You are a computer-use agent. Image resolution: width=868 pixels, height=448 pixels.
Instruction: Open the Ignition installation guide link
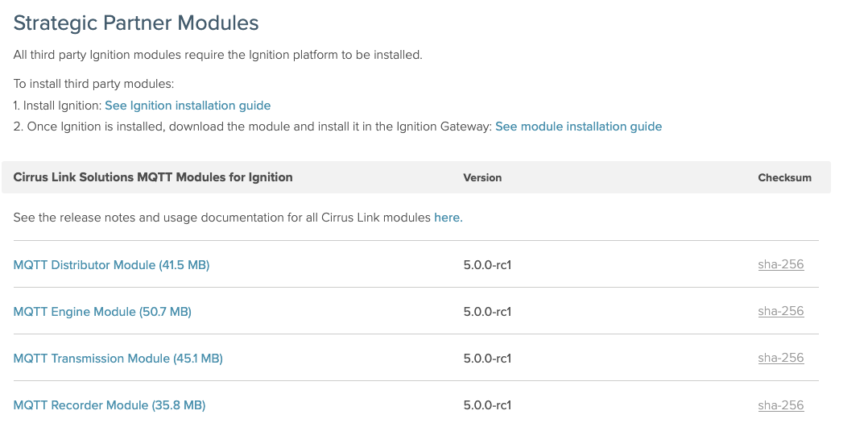[x=188, y=106]
